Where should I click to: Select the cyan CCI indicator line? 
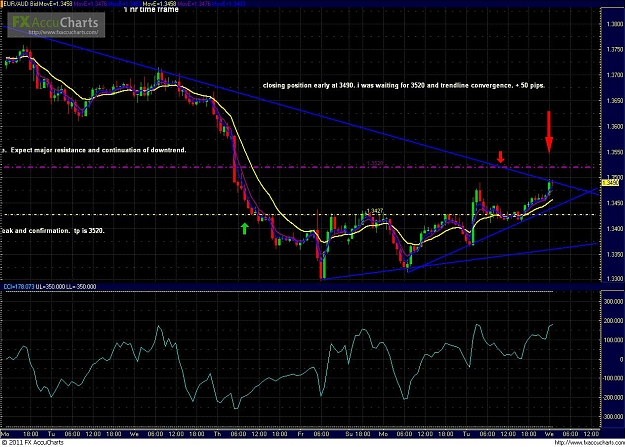279,377
